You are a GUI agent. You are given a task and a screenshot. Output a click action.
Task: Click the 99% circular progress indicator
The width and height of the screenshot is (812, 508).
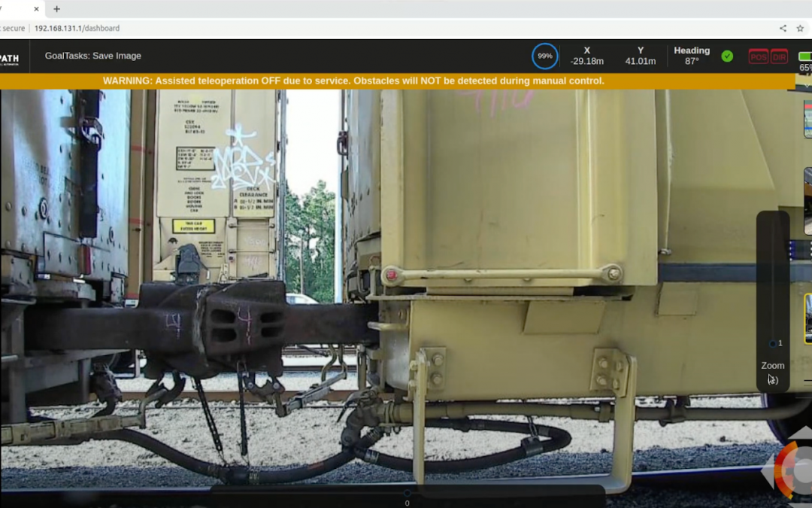pos(544,56)
